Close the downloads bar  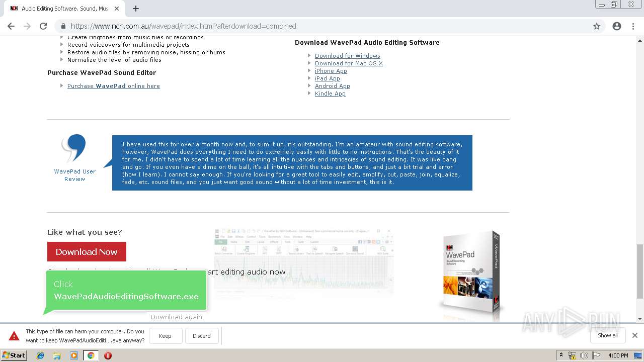click(x=635, y=335)
